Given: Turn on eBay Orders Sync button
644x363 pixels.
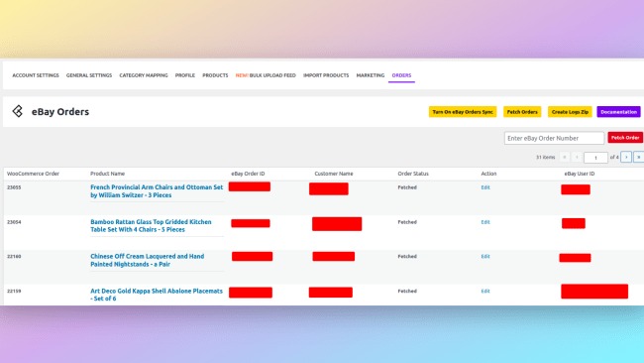Looking at the screenshot, I should (x=463, y=112).
